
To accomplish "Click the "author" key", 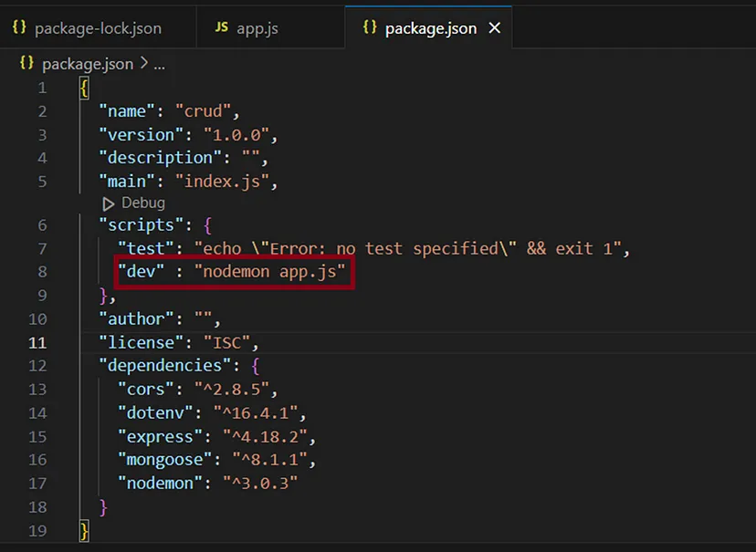I will point(136,318).
